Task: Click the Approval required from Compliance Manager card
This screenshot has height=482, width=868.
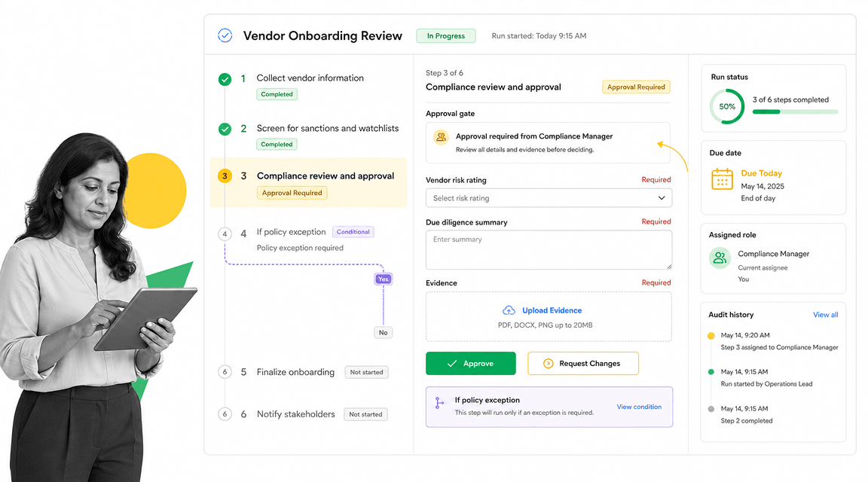Action: coord(548,143)
